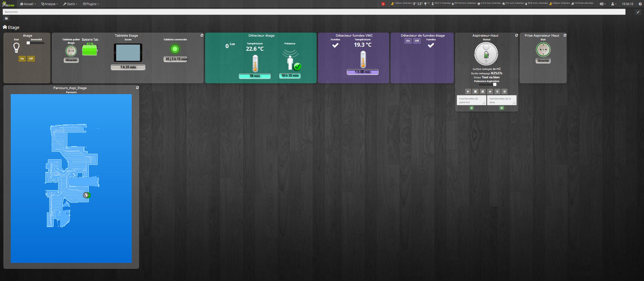Open the Analyse menu
The height and width of the screenshot is (281, 644).
coord(49,4)
